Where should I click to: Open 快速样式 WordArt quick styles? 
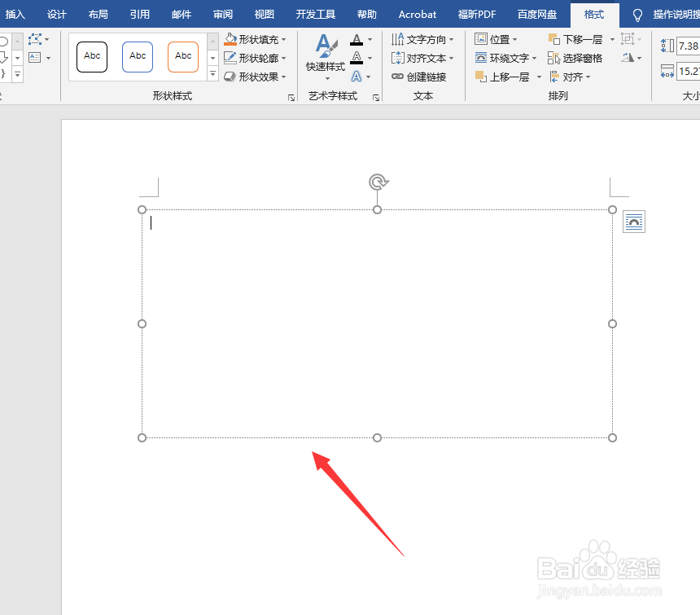point(326,58)
